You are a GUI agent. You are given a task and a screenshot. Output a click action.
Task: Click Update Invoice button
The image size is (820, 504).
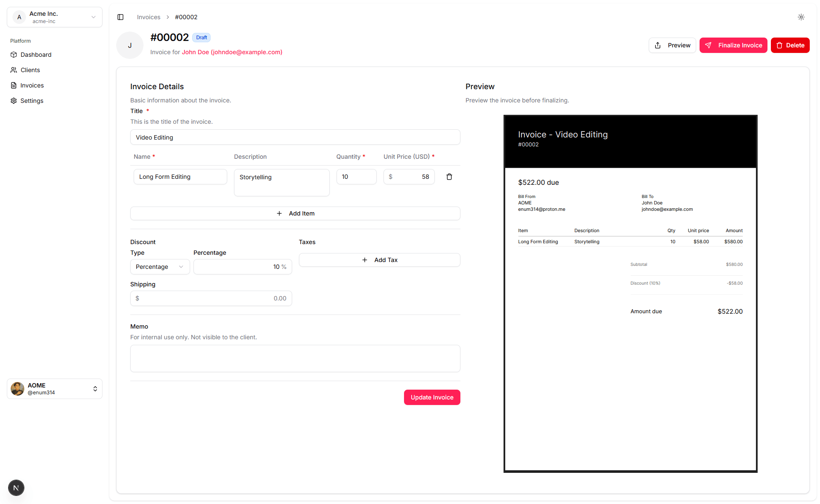coord(432,397)
